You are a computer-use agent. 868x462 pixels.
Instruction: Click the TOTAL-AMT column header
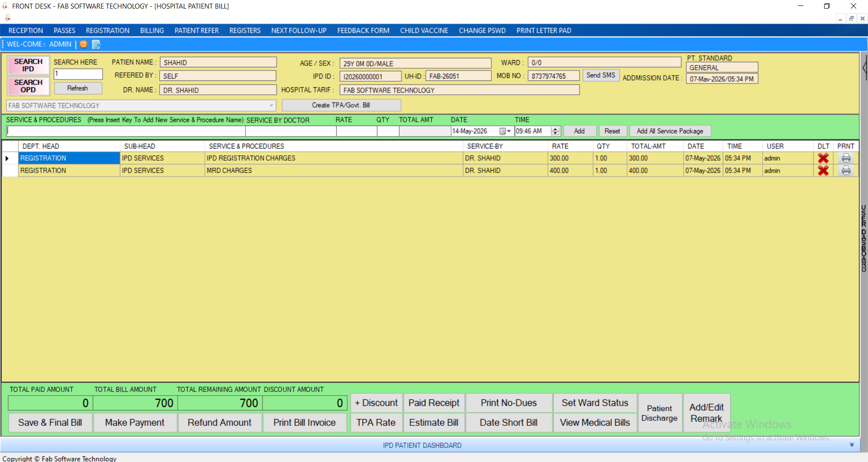655,146
